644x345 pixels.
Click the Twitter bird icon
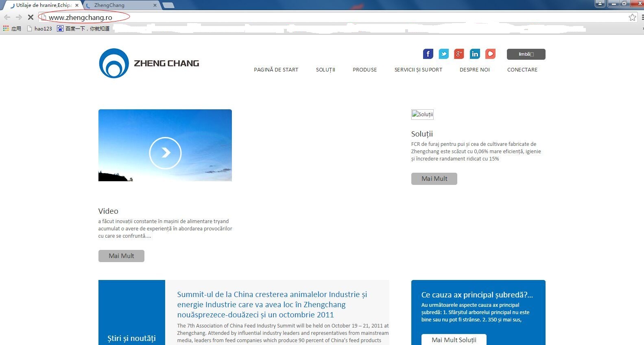[x=443, y=54]
